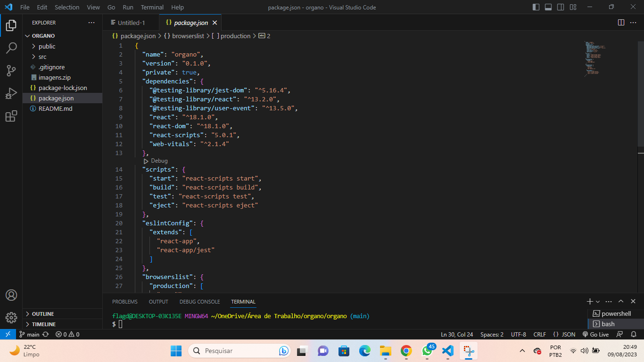This screenshot has height=362, width=644.
Task: Close the package.json editor tab
Action: point(215,23)
